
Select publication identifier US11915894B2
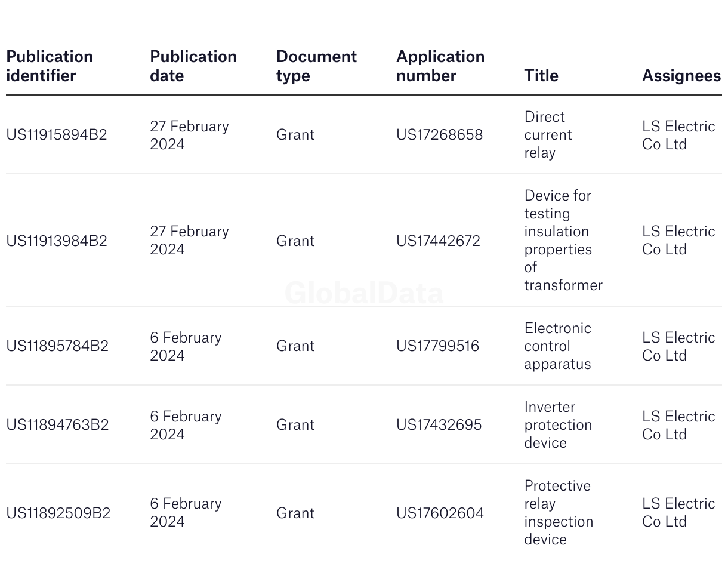57,135
